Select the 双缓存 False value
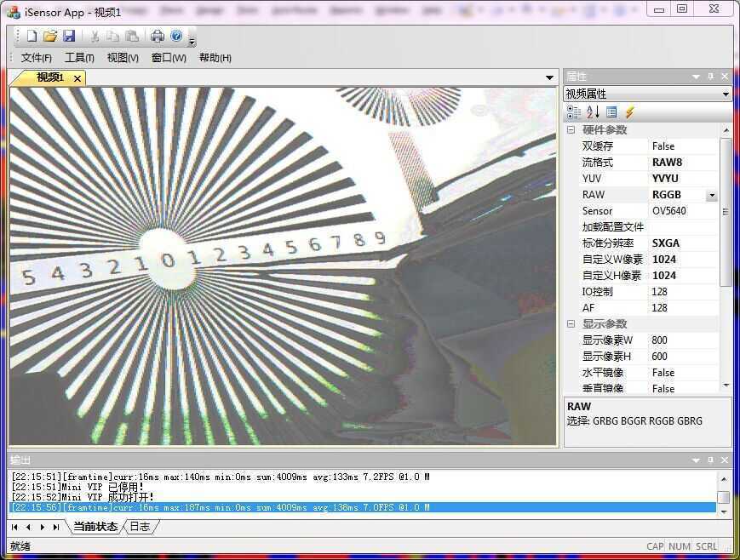Viewport: 740px width, 560px height. (x=684, y=146)
